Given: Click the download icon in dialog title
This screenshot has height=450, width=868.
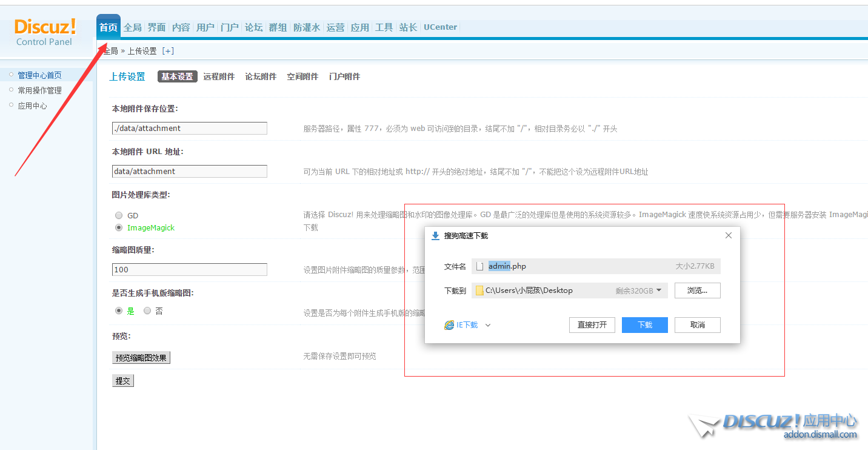Looking at the screenshot, I should 435,236.
